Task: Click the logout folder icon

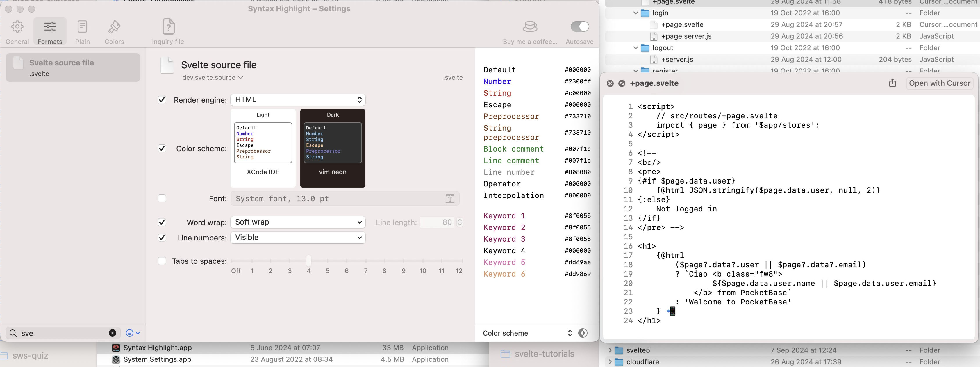Action: (x=645, y=48)
